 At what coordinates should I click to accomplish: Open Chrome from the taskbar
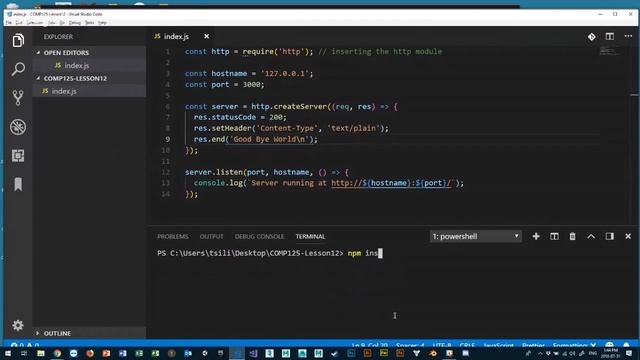57,353
